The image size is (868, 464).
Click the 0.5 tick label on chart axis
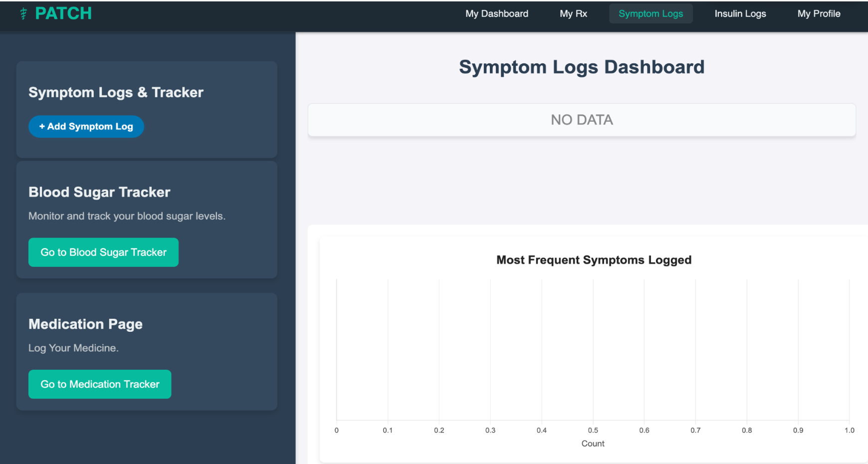[x=593, y=430]
